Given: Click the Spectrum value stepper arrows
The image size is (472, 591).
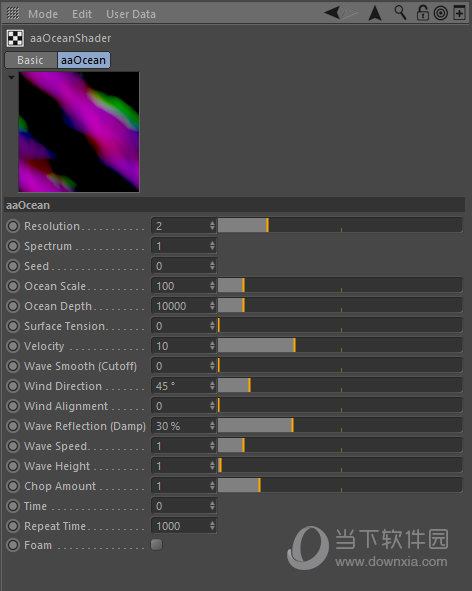Looking at the screenshot, I should [x=212, y=246].
